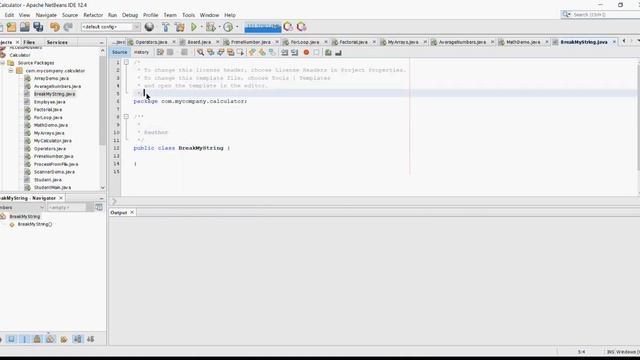Collapse the Source Packages tree node
This screenshot has height=360, width=640.
(x=3, y=63)
